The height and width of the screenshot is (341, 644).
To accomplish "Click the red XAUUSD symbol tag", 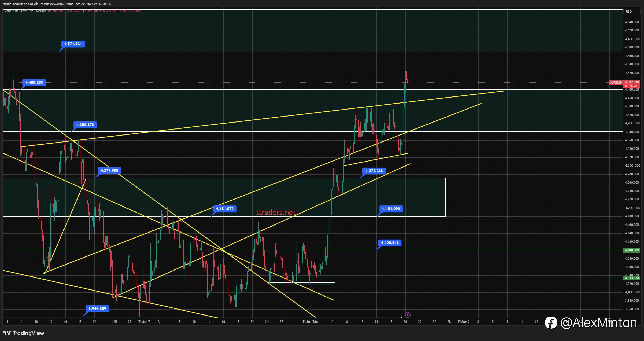I will tap(616, 82).
